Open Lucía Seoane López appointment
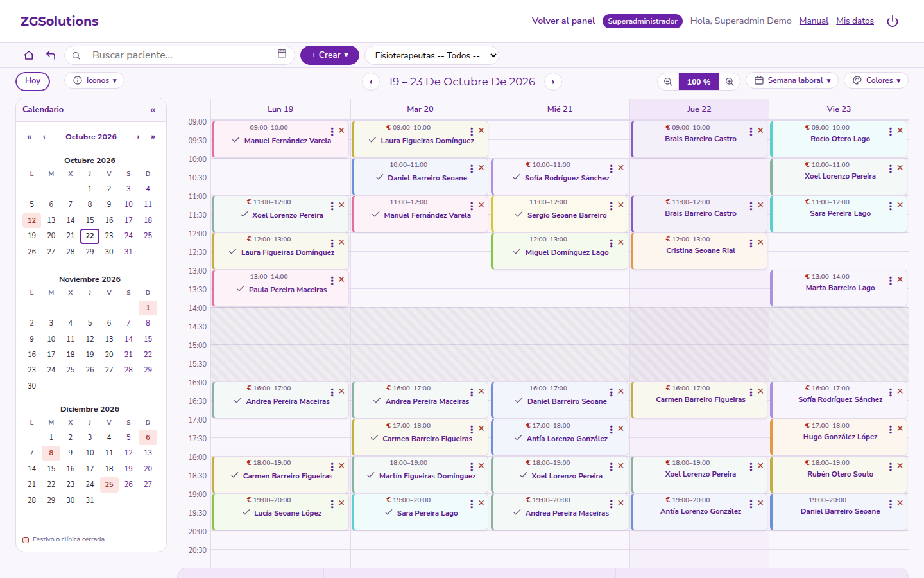The height and width of the screenshot is (578, 924). 280,512
